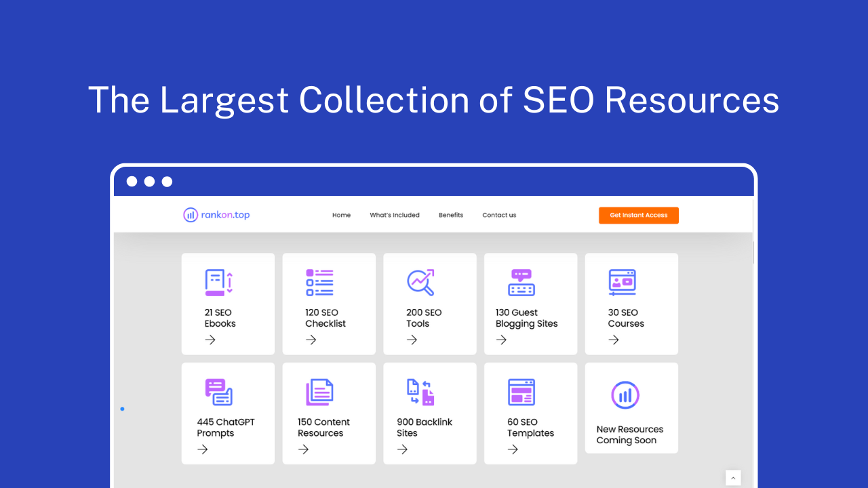Follow the arrow under 900 Backlink Sites
The height and width of the screenshot is (488, 868).
coord(402,449)
